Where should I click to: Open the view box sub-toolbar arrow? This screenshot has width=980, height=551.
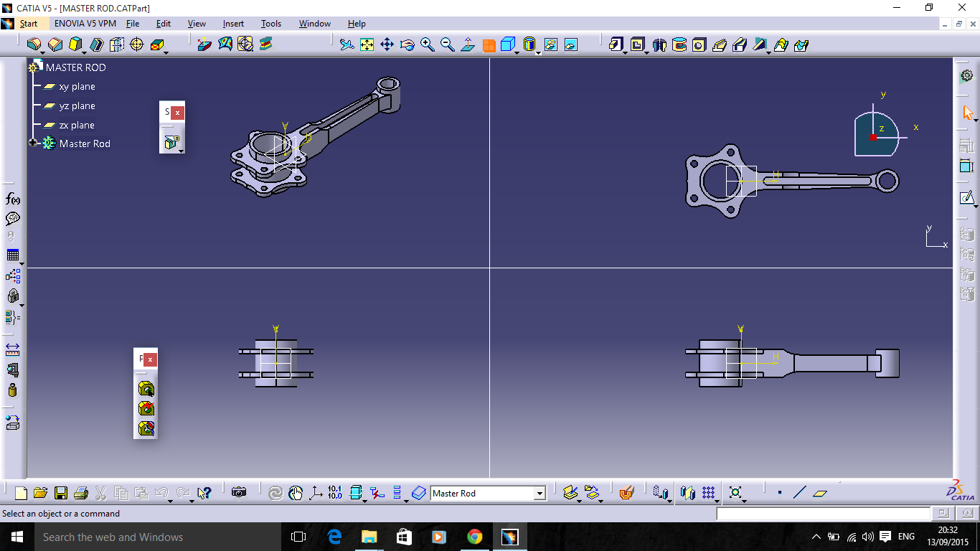coord(518,52)
